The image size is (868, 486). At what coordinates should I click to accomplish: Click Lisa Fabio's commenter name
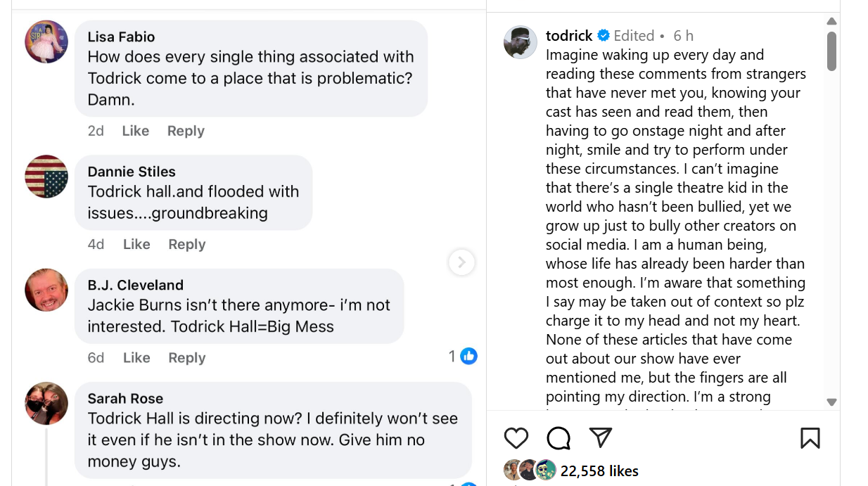click(x=121, y=37)
